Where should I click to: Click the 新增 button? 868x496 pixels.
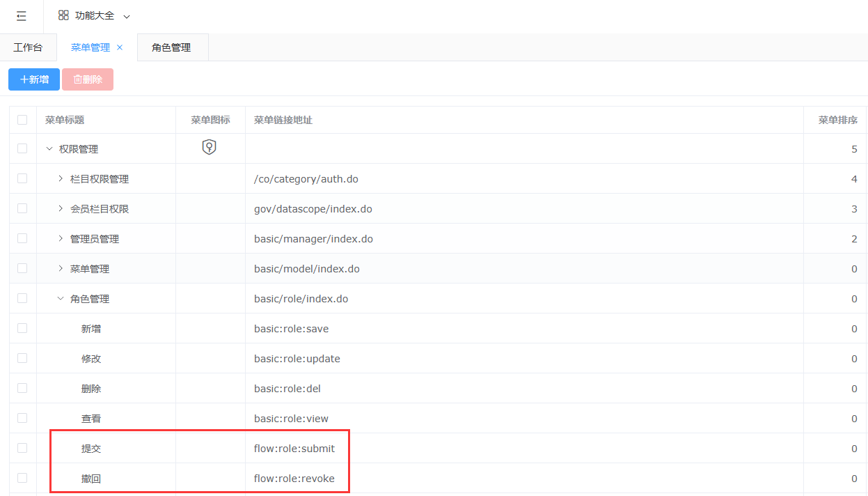click(34, 79)
